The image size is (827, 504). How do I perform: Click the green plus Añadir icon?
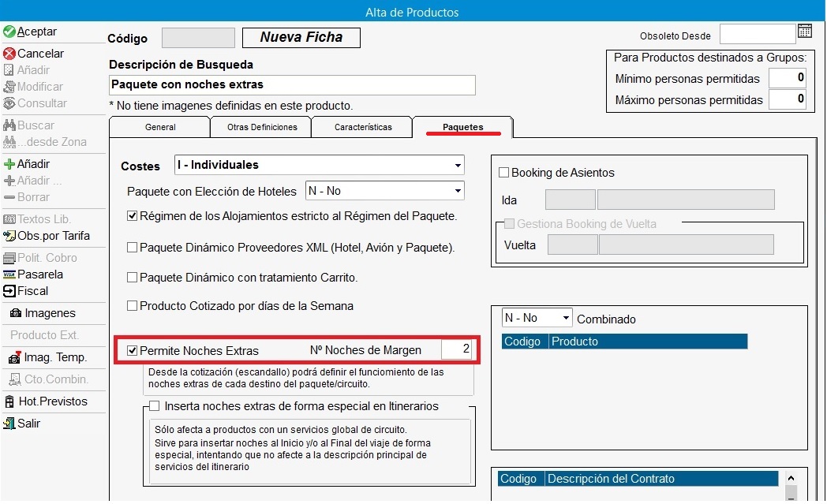(9, 165)
